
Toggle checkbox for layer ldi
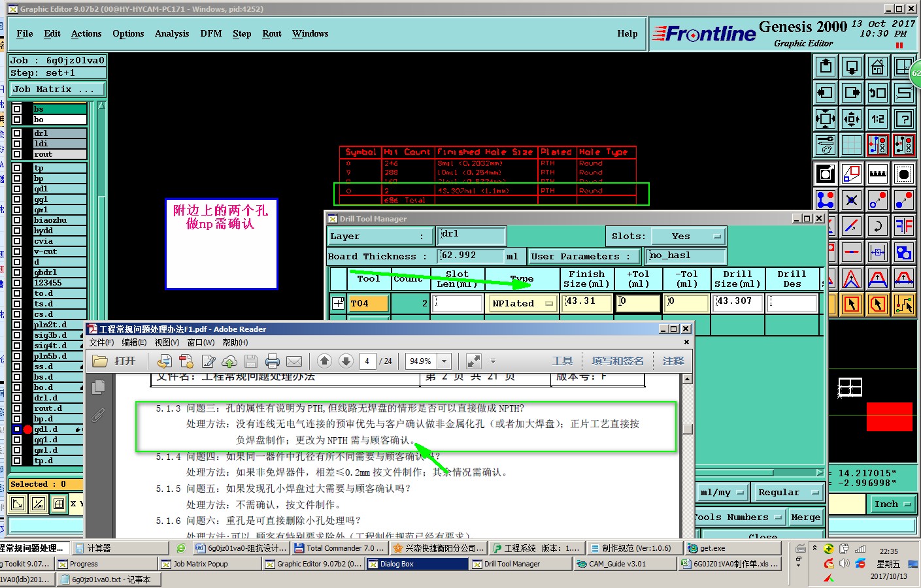pos(18,144)
